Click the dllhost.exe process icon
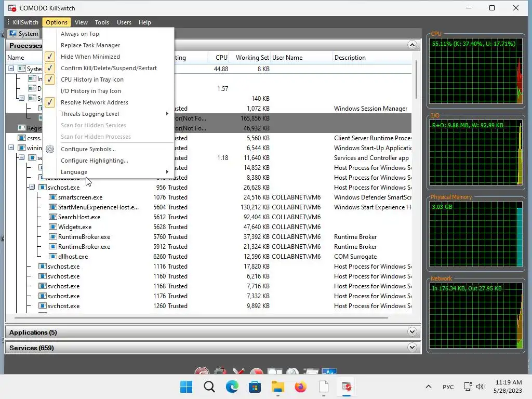The image size is (532, 399). pyautogui.click(x=52, y=256)
